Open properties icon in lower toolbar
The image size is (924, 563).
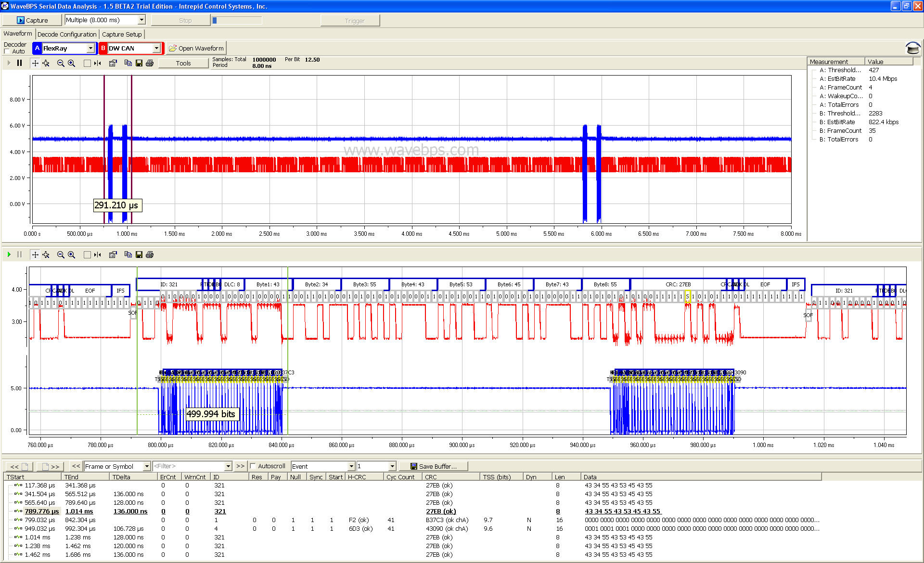click(113, 255)
